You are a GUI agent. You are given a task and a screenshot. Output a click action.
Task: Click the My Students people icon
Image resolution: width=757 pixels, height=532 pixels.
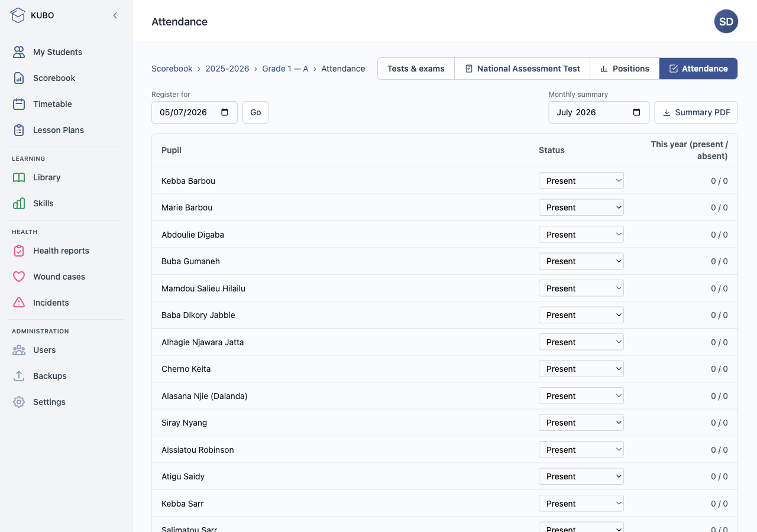(x=19, y=52)
